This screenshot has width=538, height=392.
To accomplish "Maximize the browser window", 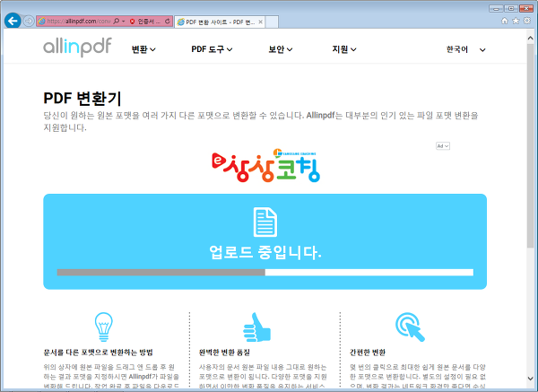I will 511,9.
